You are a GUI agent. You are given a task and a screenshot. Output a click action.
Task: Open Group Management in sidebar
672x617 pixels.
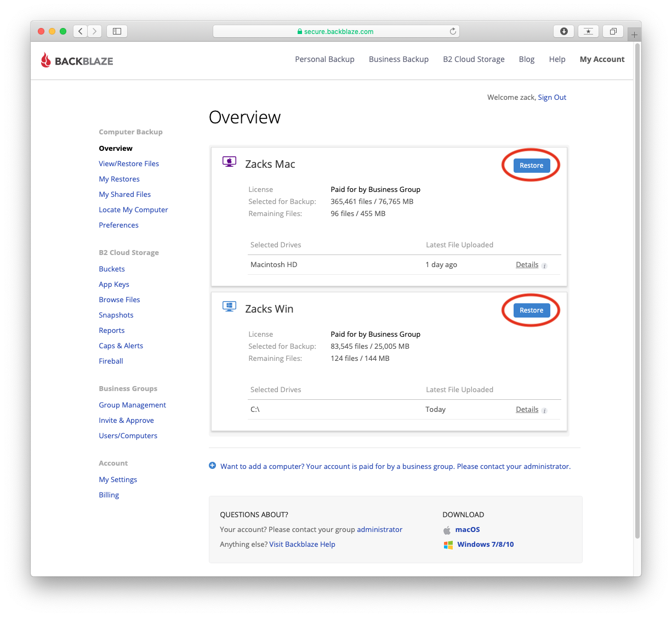coord(132,405)
